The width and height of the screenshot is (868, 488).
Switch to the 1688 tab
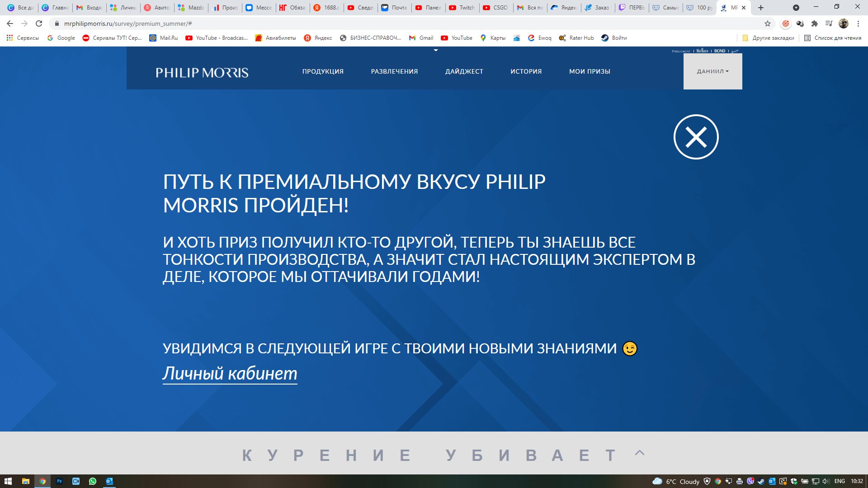pos(327,8)
